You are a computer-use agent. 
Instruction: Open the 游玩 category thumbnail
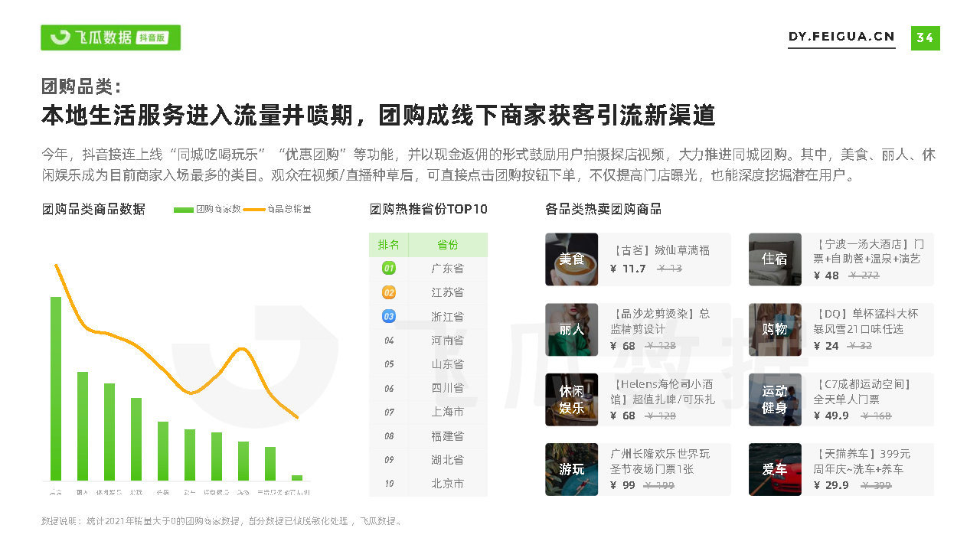(571, 469)
